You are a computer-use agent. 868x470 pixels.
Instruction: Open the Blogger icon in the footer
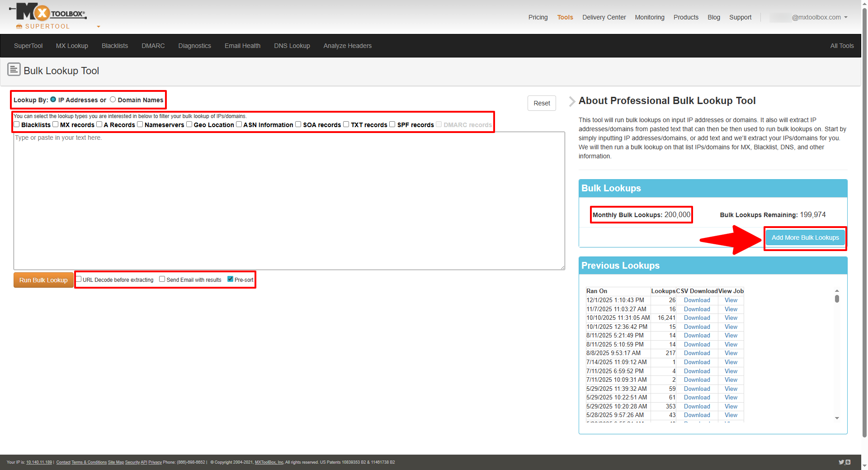coord(848,462)
